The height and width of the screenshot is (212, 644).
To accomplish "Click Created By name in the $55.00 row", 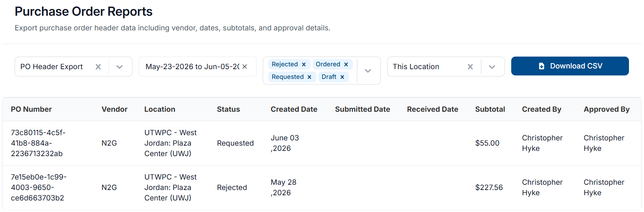I will [x=542, y=143].
